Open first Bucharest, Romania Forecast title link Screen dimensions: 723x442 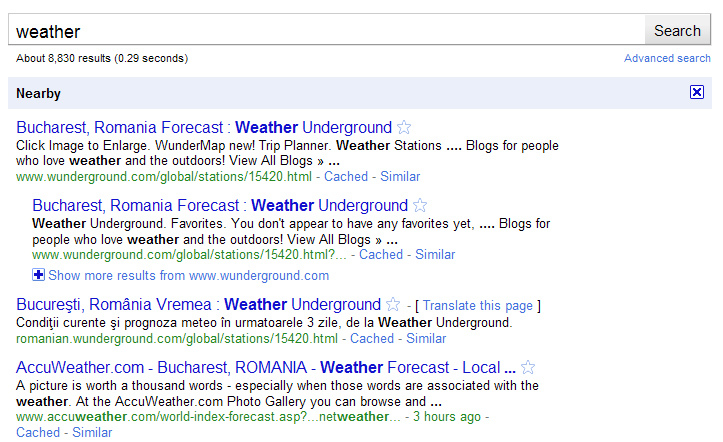(204, 127)
